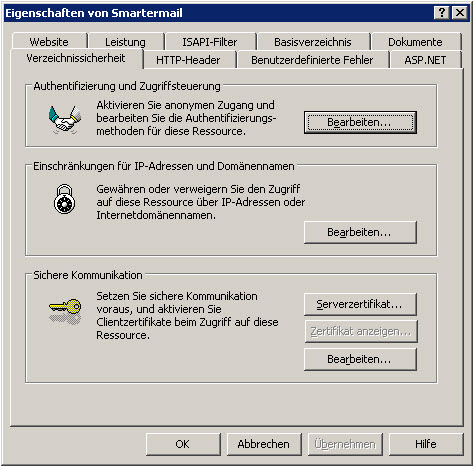
Task: Confirm the dialog with OK
Action: click(x=183, y=444)
